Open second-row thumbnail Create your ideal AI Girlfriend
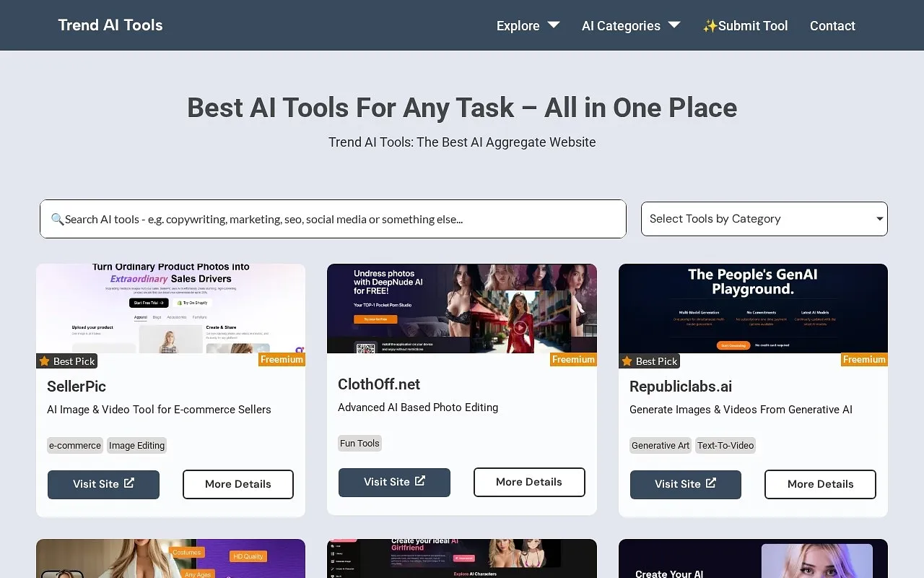The height and width of the screenshot is (578, 924). [x=462, y=558]
